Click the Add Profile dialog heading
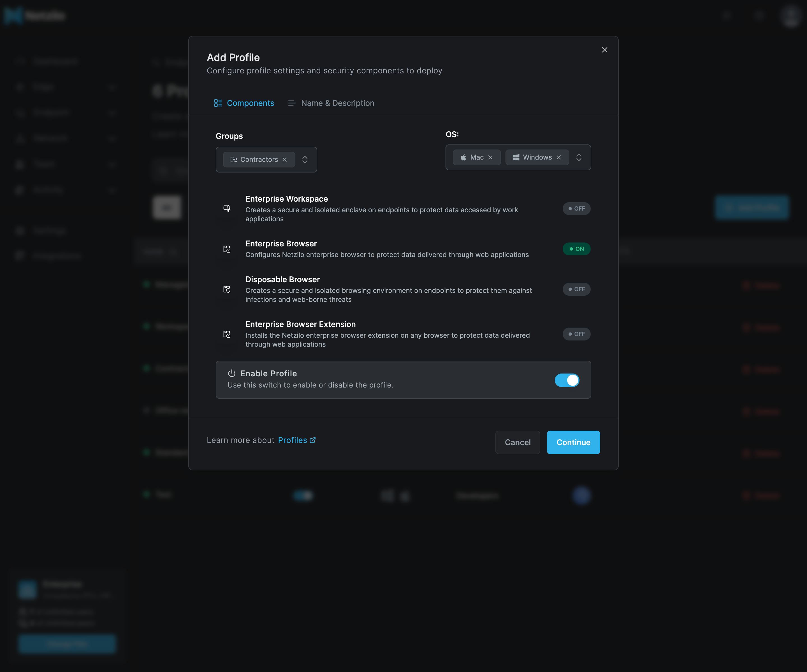The image size is (807, 672). (x=233, y=58)
